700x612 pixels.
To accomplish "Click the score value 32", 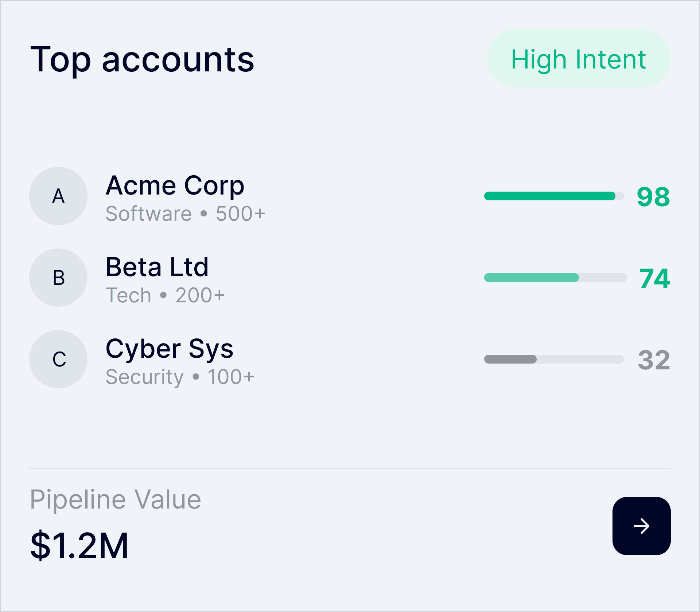I will tap(654, 360).
